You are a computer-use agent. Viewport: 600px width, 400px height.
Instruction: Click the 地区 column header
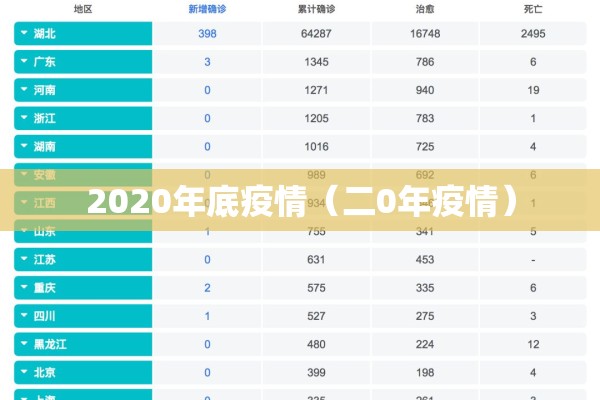tap(83, 9)
